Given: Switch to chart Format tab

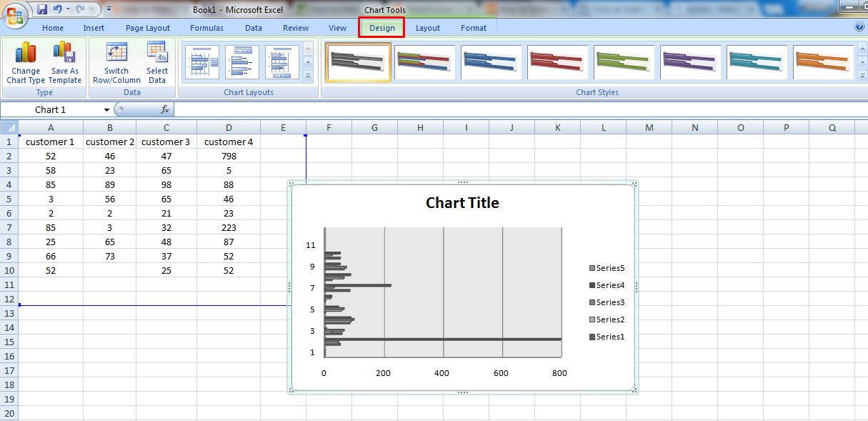Looking at the screenshot, I should point(474,28).
